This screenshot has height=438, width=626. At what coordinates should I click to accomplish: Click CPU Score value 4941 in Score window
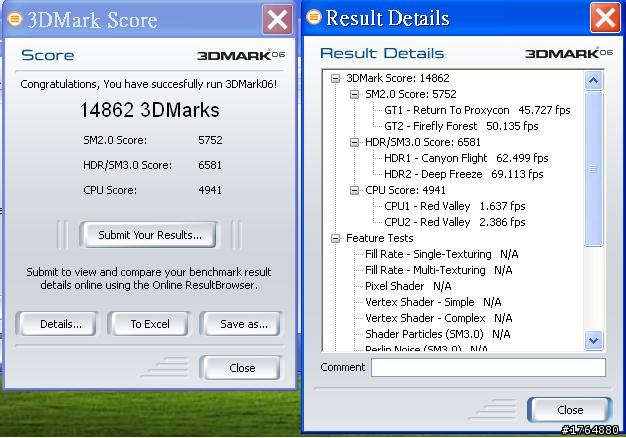point(210,190)
